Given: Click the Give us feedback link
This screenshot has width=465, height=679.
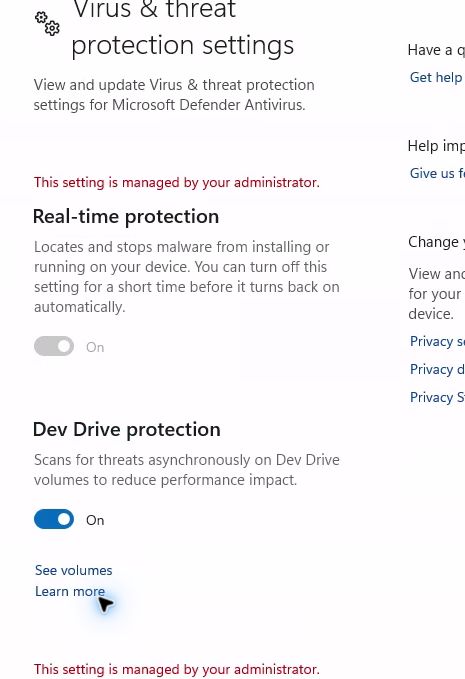Looking at the screenshot, I should [x=437, y=173].
